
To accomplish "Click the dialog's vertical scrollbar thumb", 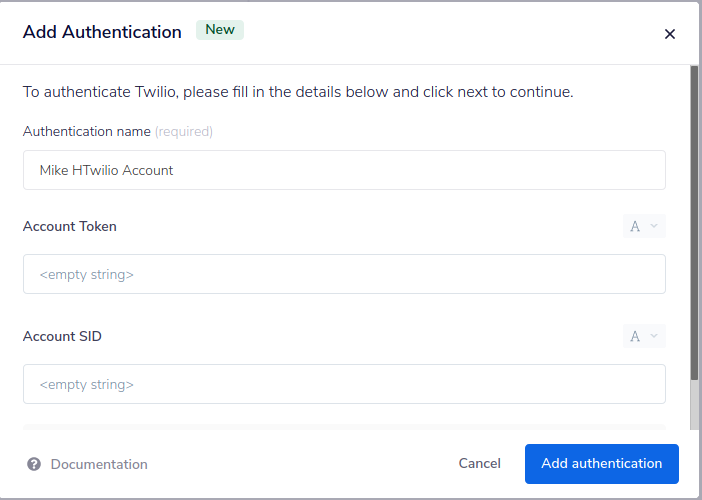I will (694, 220).
